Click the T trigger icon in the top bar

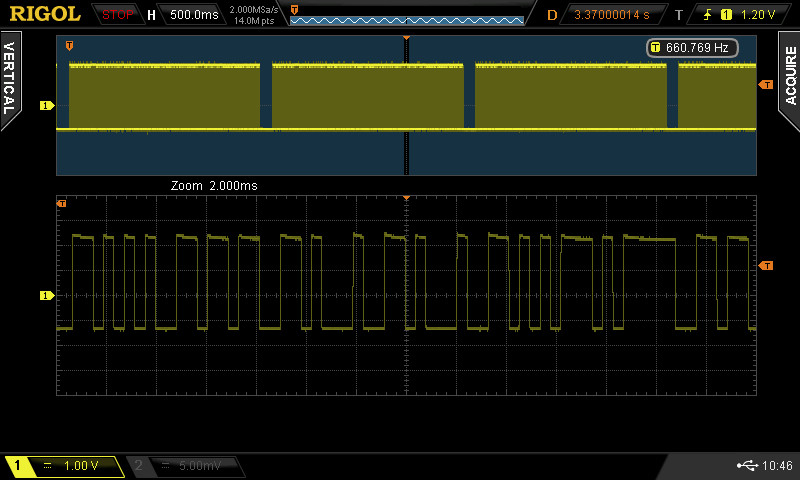click(679, 15)
